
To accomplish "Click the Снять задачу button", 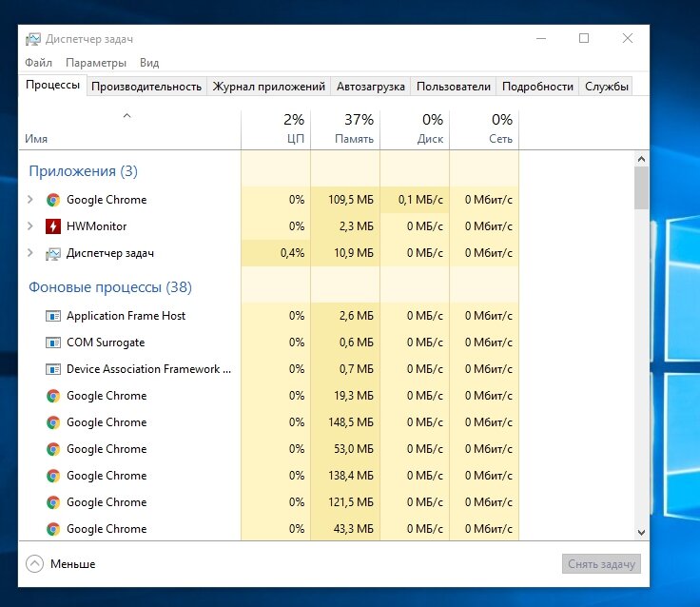I will (x=601, y=564).
